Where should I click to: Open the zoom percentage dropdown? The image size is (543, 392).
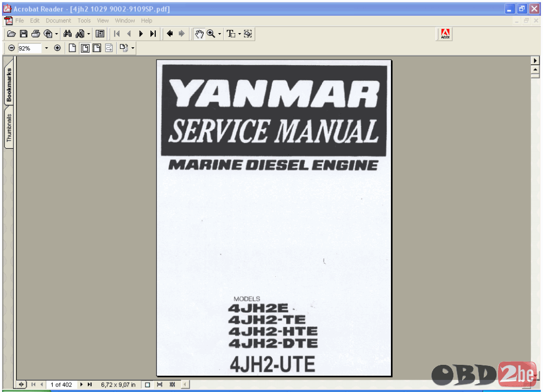click(46, 48)
